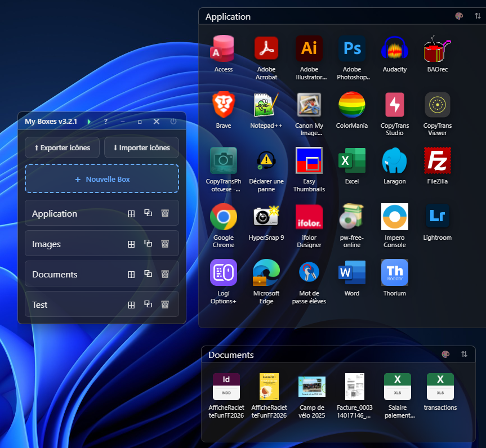The width and height of the screenshot is (486, 448).
Task: Launch Logi Options+ icon
Action: [223, 272]
